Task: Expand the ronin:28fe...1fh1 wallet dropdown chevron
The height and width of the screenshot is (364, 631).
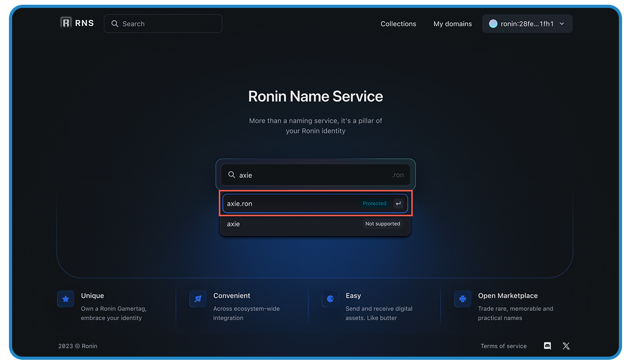Action: 562,24
